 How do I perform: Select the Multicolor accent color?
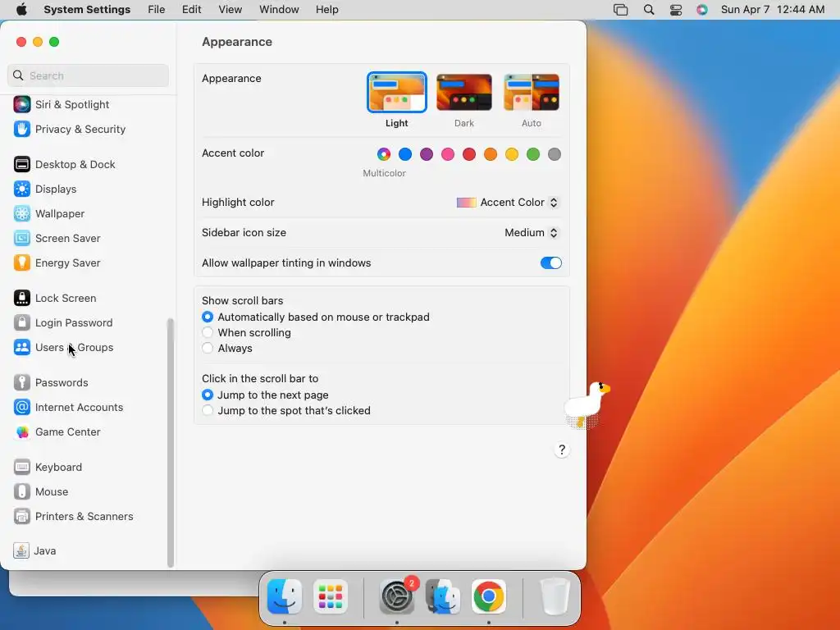tap(384, 154)
